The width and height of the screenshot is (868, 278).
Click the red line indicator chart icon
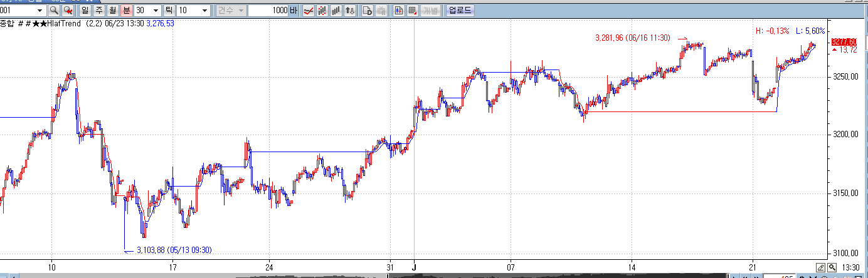(x=309, y=11)
